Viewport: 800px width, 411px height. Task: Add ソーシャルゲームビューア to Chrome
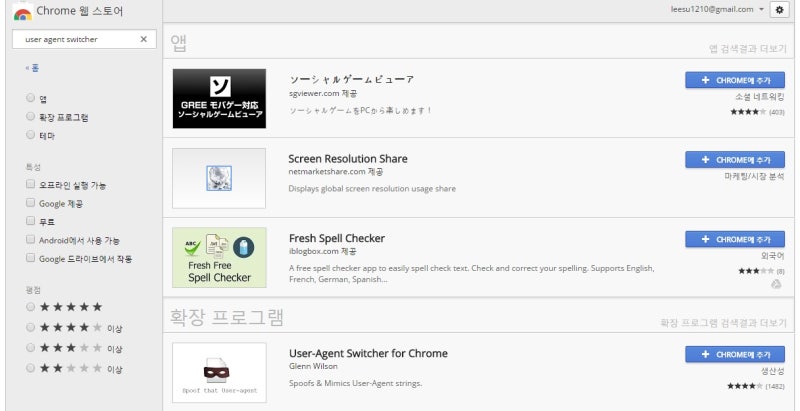(735, 80)
